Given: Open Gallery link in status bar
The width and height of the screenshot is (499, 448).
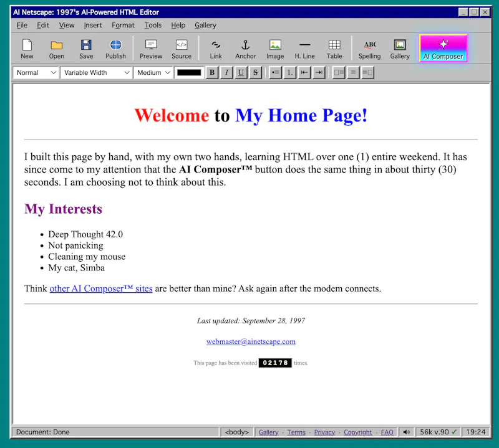Looking at the screenshot, I should [269, 432].
